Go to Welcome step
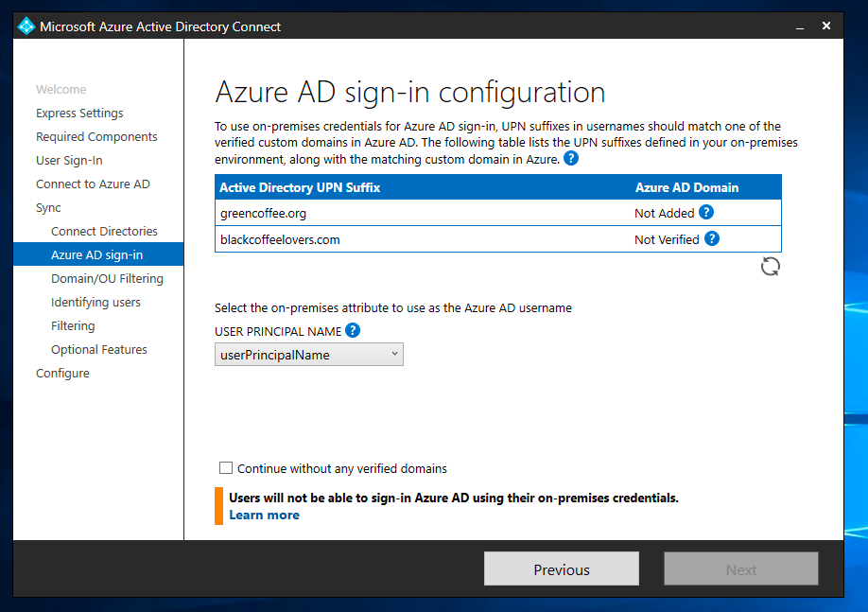The height and width of the screenshot is (612, 868). [61, 89]
